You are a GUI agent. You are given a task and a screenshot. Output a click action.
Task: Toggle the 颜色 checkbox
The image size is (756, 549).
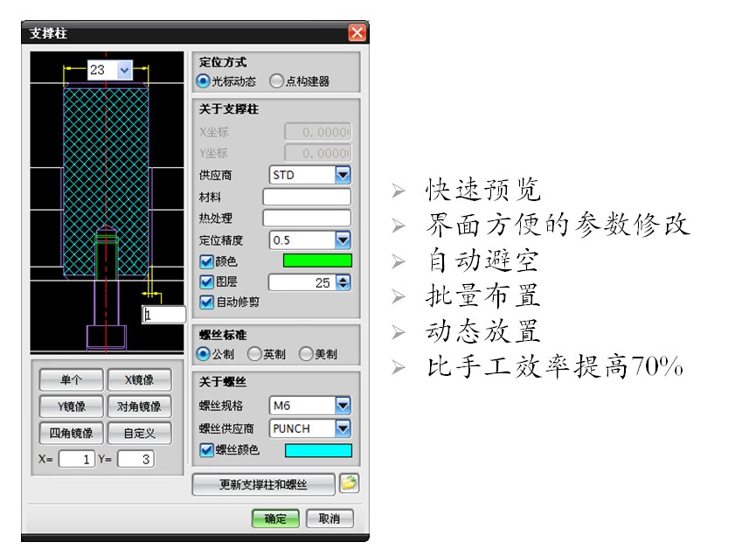(x=206, y=261)
